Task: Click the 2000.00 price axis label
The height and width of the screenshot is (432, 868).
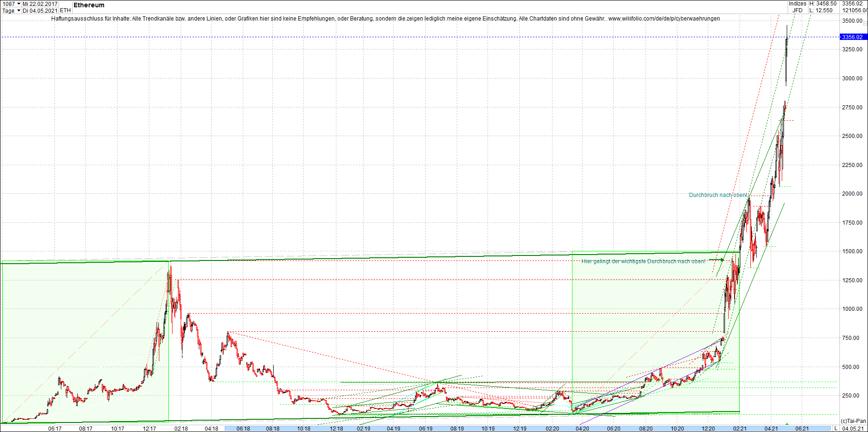Action: [852, 194]
